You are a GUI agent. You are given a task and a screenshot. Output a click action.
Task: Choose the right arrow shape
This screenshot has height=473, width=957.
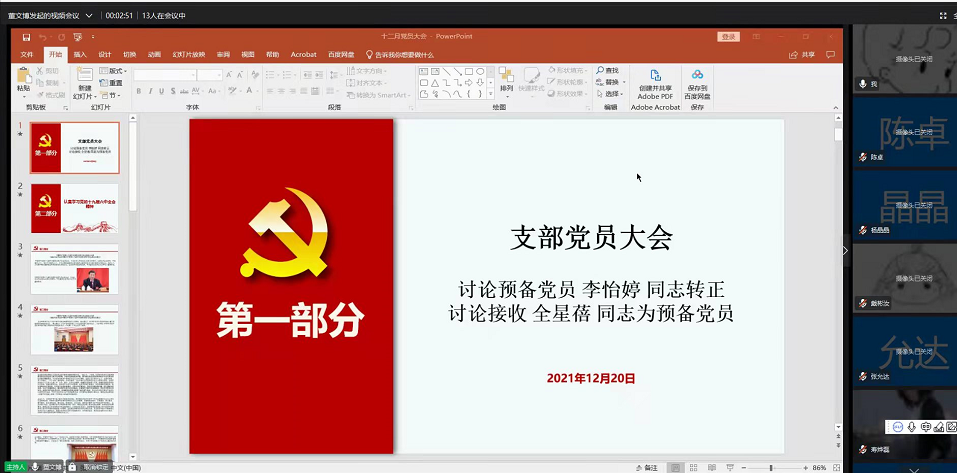[x=469, y=83]
